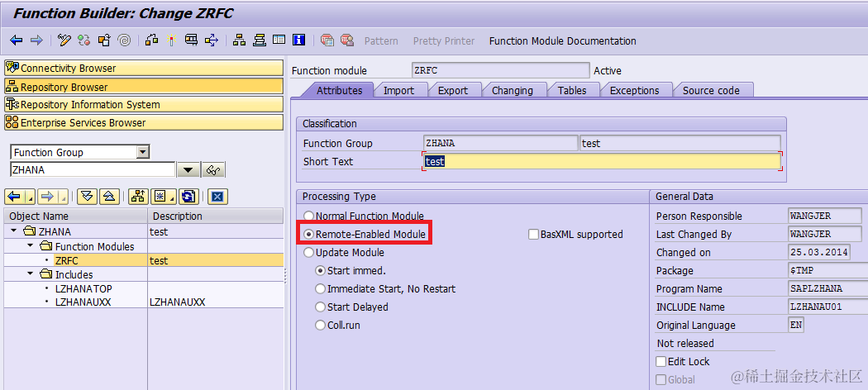
Task: Activate the module with the wand icon
Action: coord(171,40)
